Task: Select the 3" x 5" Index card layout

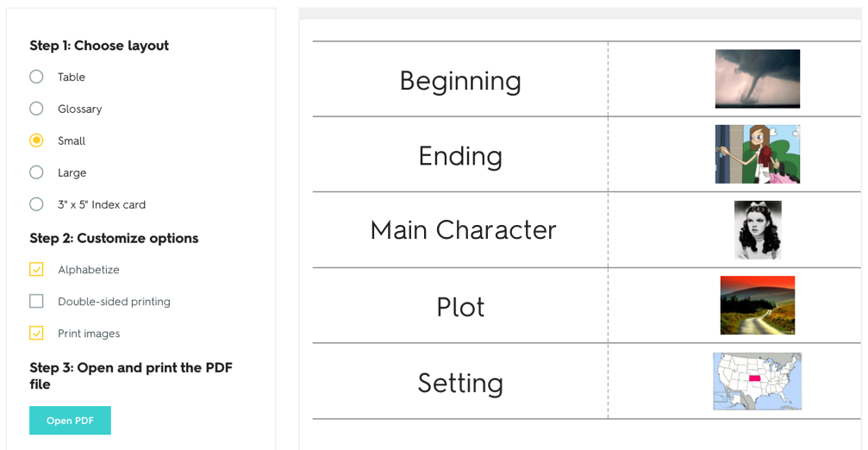Action: [36, 204]
